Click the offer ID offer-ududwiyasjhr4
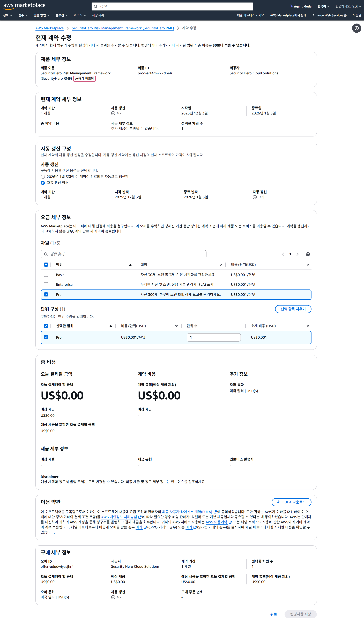The image size is (364, 631). (x=57, y=567)
